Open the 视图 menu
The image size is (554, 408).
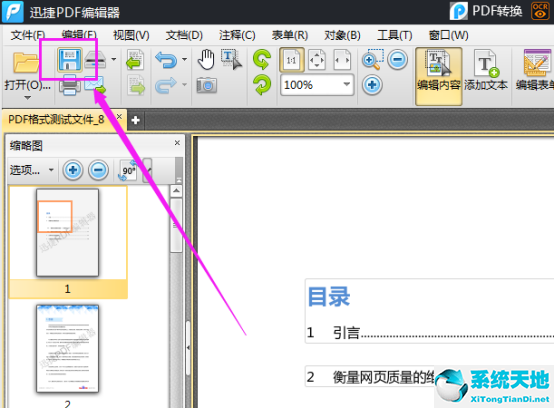131,35
